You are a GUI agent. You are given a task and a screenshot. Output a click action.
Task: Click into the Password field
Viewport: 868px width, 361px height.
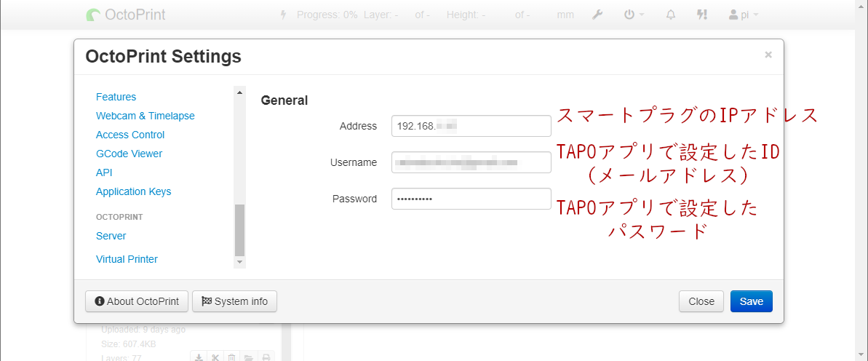[471, 199]
